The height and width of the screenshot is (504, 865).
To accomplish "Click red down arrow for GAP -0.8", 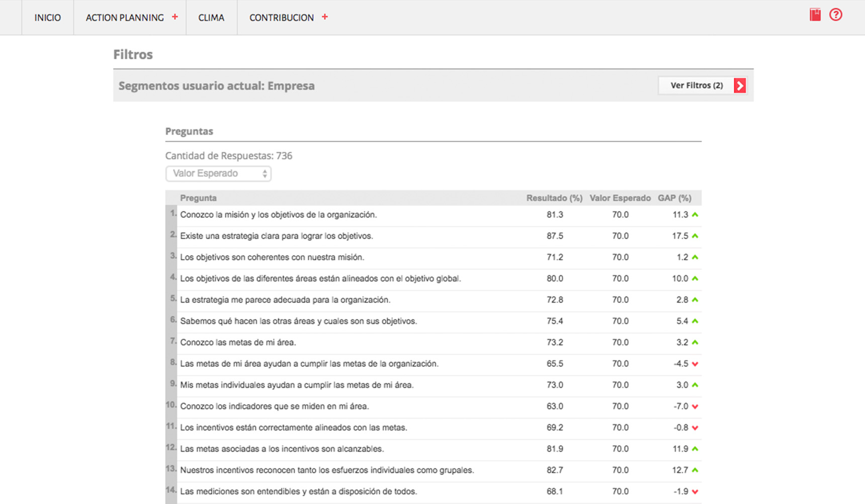I will [695, 428].
